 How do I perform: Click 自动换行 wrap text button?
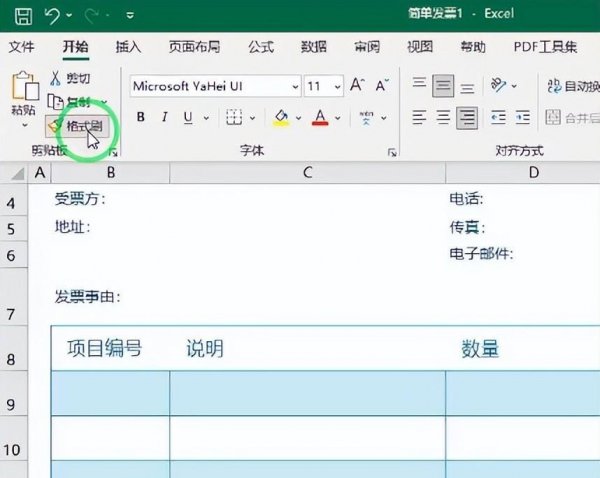(573, 86)
